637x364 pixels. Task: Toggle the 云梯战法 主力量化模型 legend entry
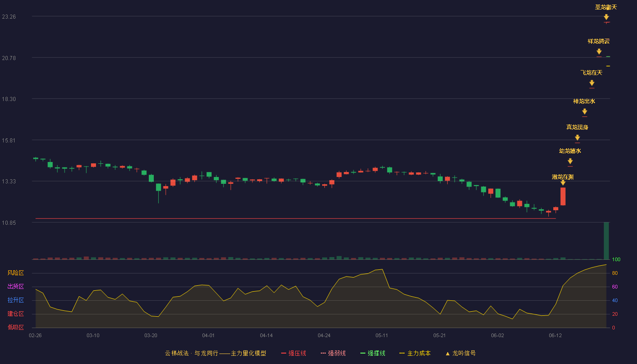[x=215, y=353]
